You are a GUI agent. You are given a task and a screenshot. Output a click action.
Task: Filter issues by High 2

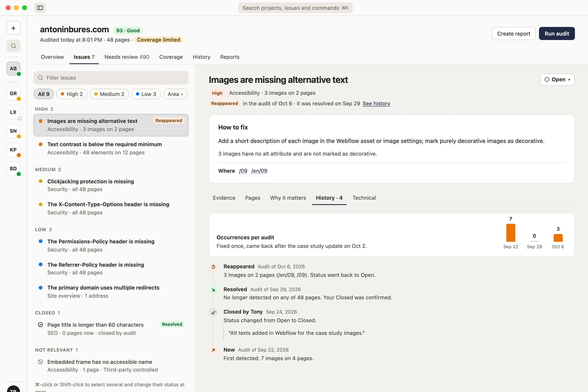[x=72, y=94]
